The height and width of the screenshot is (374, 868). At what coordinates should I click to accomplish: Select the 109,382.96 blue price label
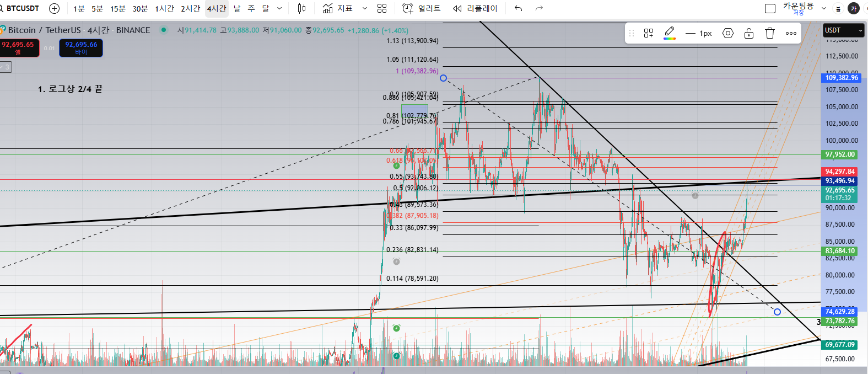pos(842,78)
